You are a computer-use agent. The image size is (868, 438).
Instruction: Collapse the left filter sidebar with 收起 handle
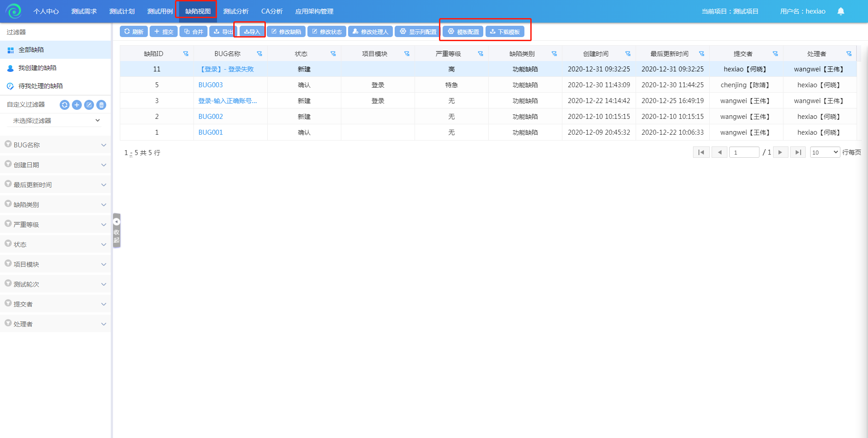117,231
